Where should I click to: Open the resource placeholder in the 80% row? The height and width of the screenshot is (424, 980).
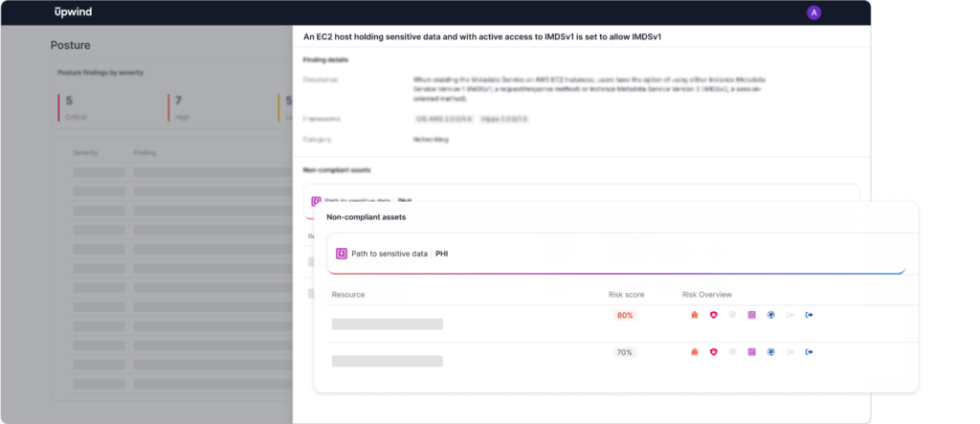pyautogui.click(x=387, y=324)
